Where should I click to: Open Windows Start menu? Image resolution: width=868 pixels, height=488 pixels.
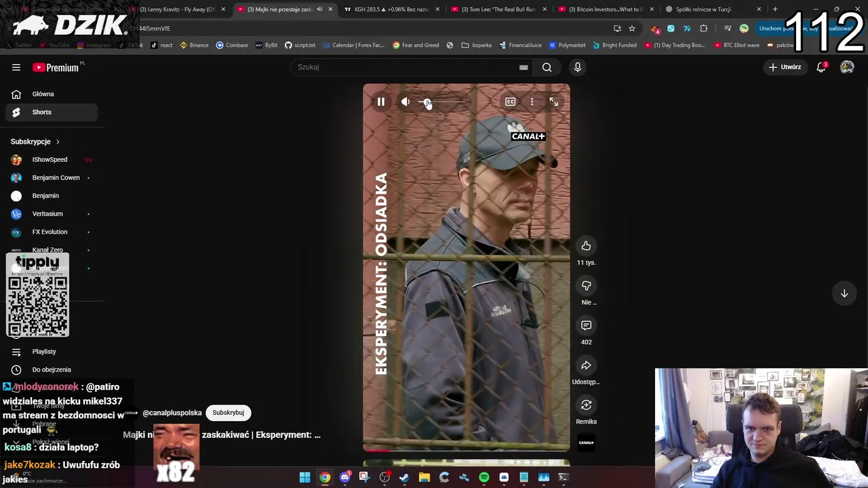[x=305, y=478]
